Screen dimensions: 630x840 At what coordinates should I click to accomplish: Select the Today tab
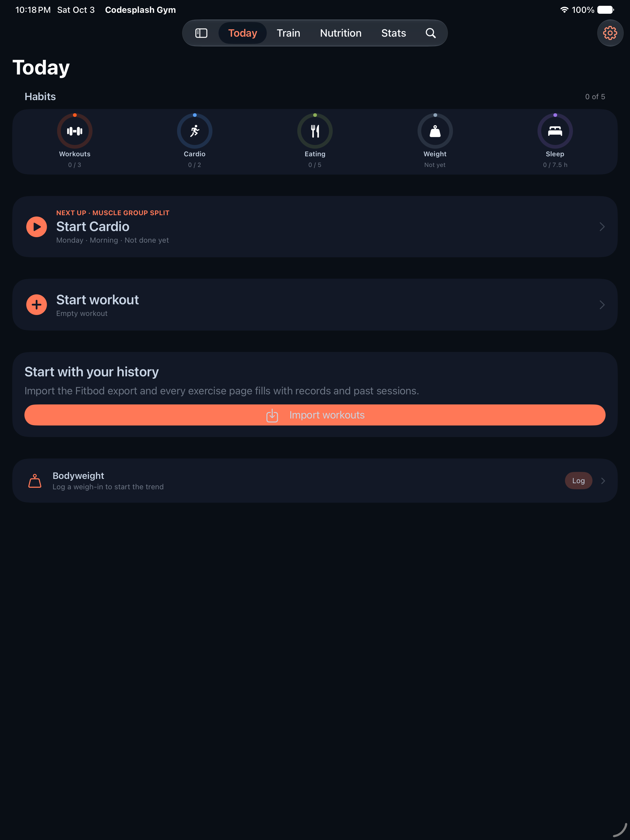pos(243,33)
